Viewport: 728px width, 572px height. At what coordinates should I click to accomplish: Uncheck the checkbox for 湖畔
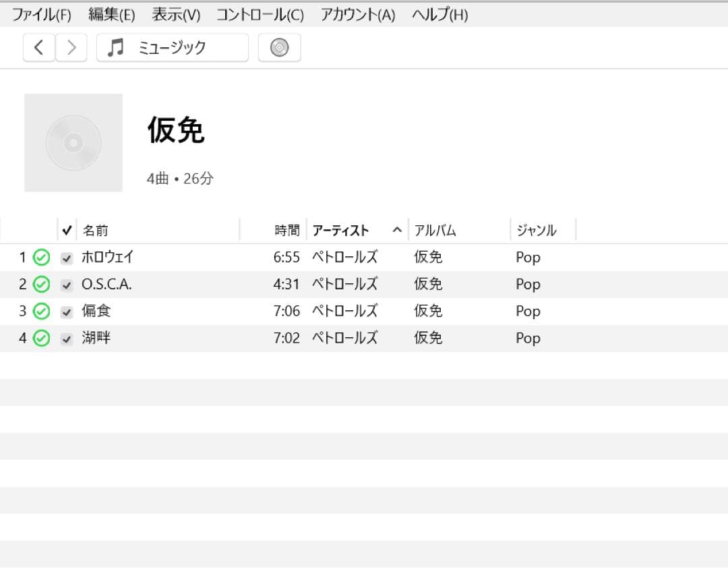67,339
